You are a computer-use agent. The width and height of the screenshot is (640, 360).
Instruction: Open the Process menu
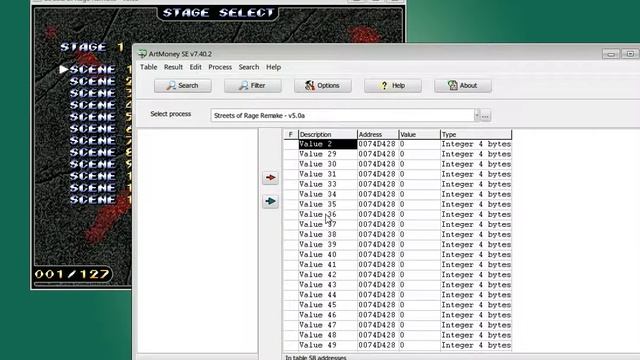click(x=220, y=67)
